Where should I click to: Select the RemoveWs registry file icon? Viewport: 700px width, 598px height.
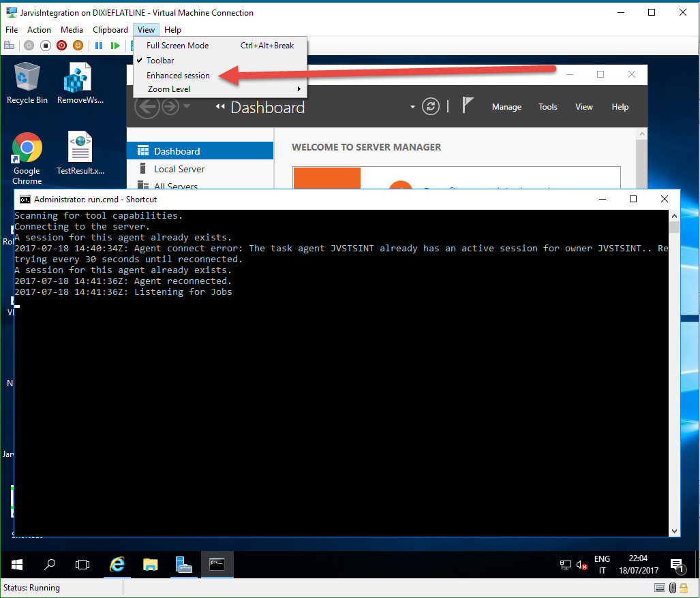tap(80, 83)
